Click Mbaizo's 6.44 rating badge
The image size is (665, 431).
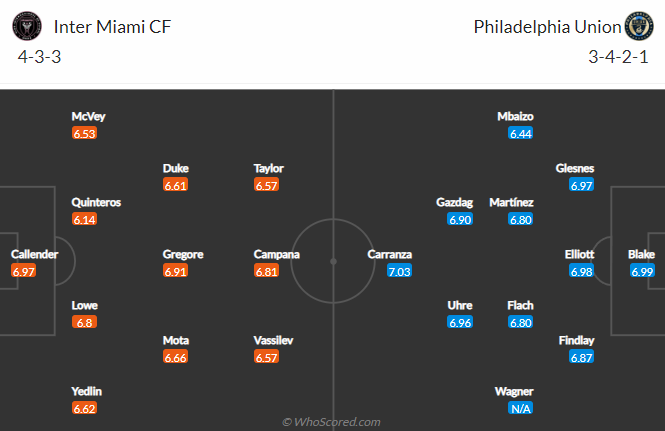(x=520, y=134)
